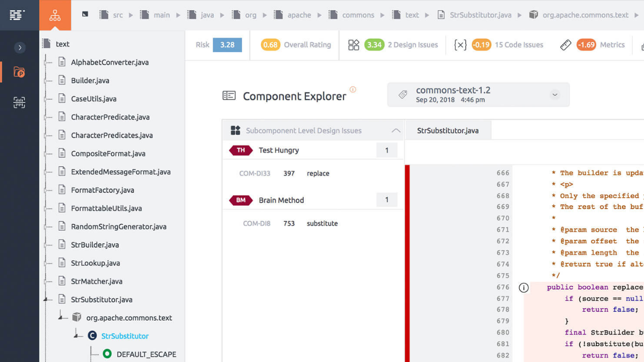644x362 pixels.
Task: Switch to the StrSubstitutor.java tab
Action: click(448, 131)
